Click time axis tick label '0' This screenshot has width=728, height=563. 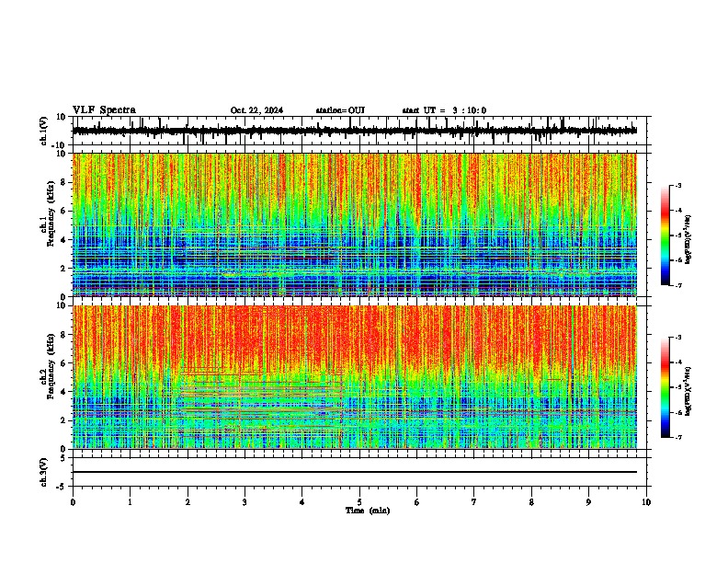tap(73, 502)
